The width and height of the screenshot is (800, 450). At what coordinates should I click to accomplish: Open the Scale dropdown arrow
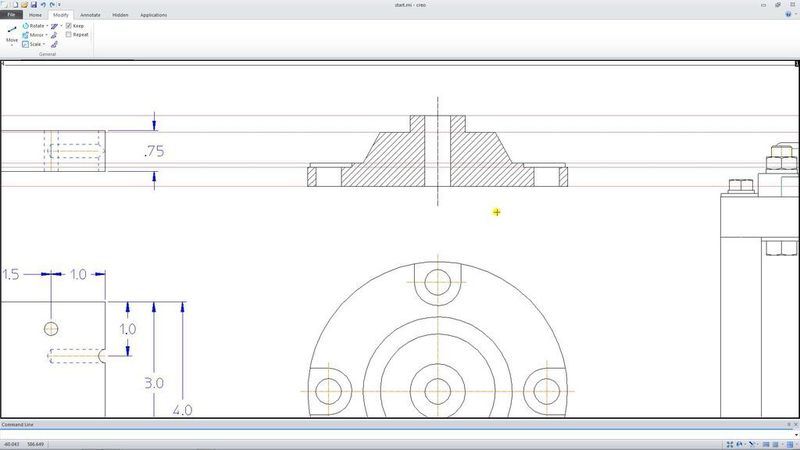click(x=45, y=45)
